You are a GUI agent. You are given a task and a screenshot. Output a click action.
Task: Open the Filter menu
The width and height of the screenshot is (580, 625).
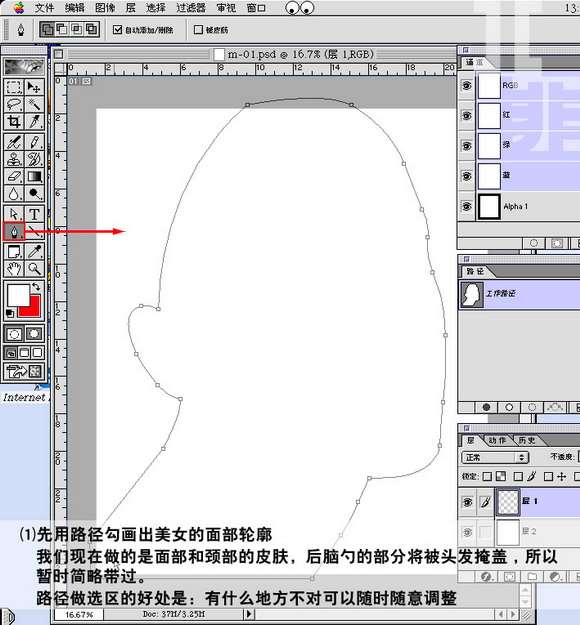tap(191, 8)
